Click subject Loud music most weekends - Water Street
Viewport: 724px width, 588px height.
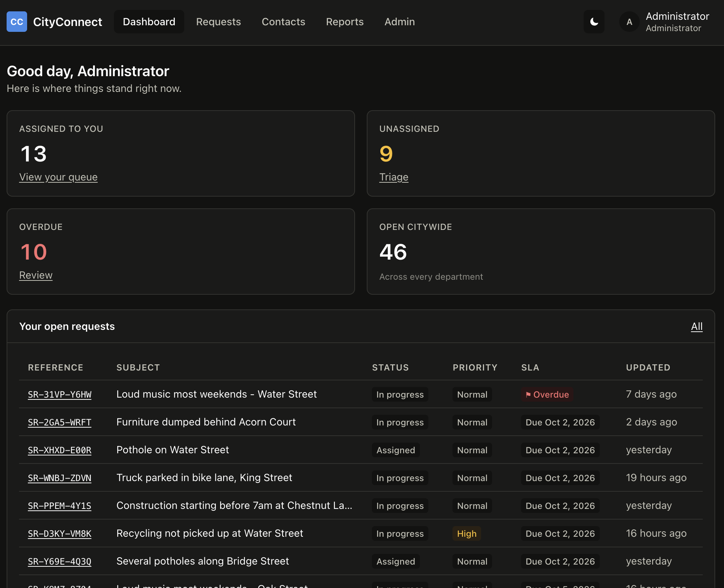click(x=217, y=394)
